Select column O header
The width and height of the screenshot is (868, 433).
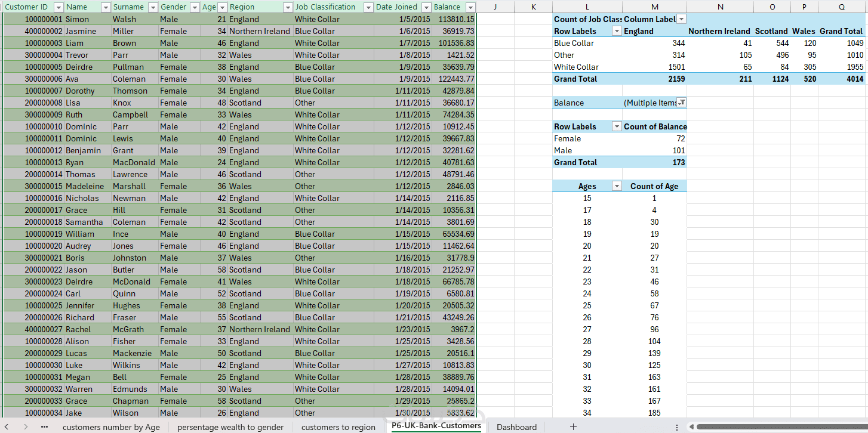(772, 7)
